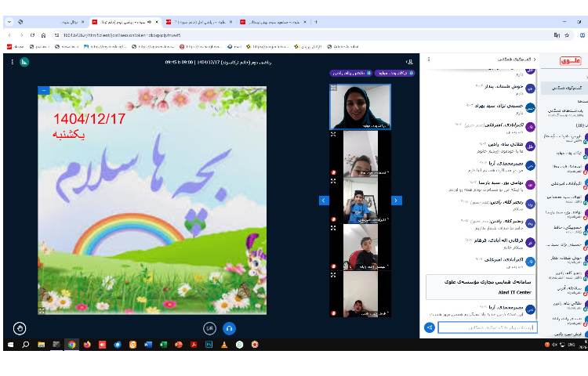Show previous webcams with the left blue arrow
This screenshot has width=588, height=376.
point(324,201)
